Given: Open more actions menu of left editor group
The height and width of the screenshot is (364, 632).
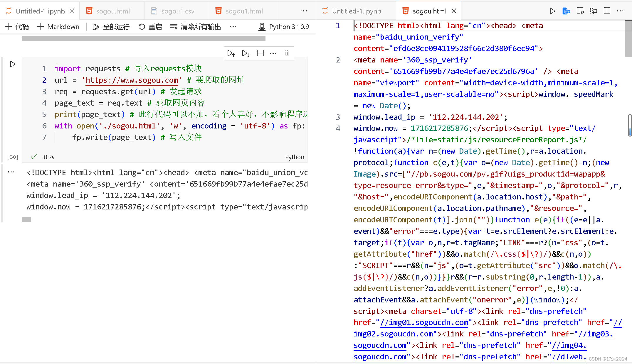Looking at the screenshot, I should coord(304,11).
